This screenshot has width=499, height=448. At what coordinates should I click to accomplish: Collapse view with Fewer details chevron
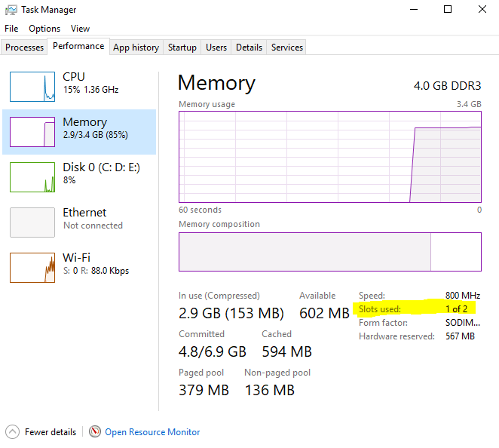tap(12, 432)
